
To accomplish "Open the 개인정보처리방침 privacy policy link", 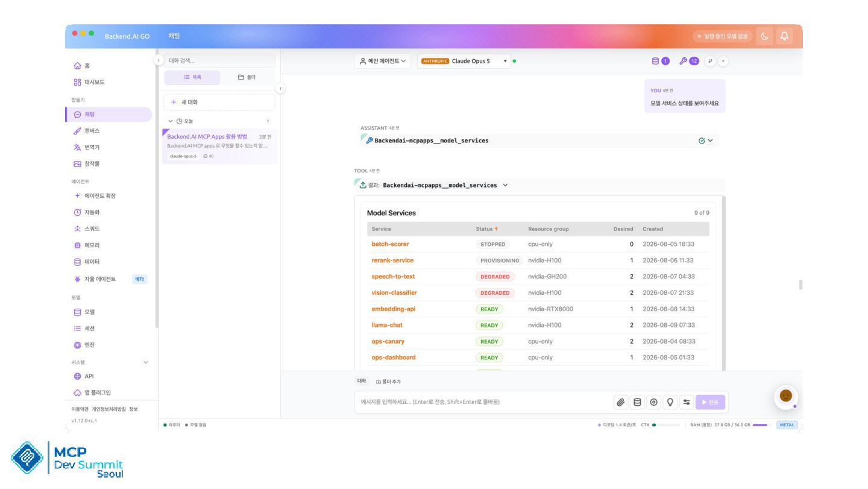I will coord(109,409).
